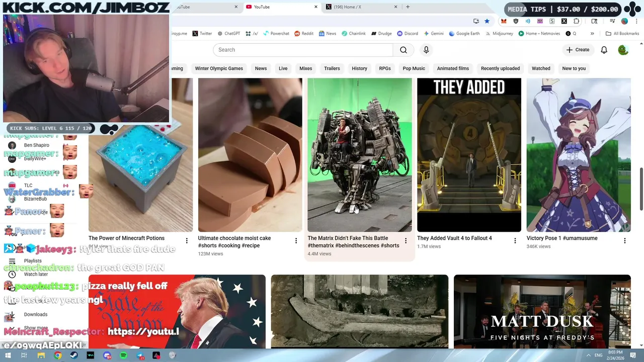Open the MetaMask fox extension
The width and height of the screenshot is (644, 362).
(504, 21)
